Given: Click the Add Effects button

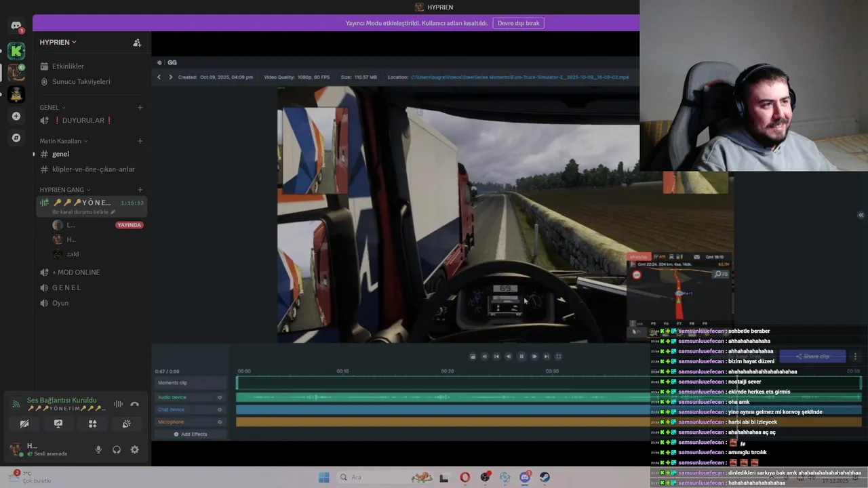Looking at the screenshot, I should click(191, 434).
